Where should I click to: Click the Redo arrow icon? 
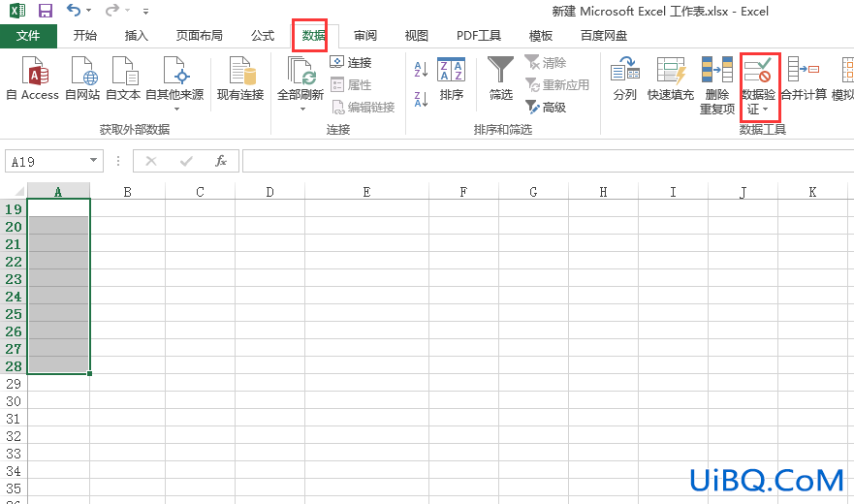(x=111, y=10)
